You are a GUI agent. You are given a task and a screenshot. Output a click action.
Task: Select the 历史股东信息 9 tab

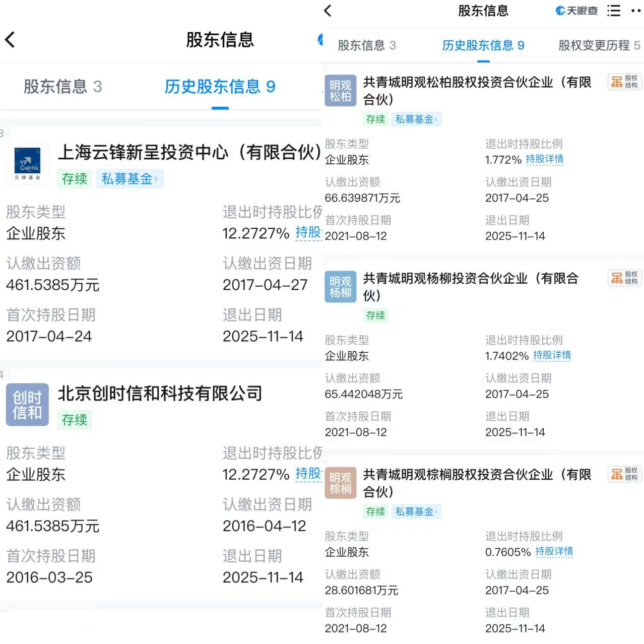coord(482,45)
